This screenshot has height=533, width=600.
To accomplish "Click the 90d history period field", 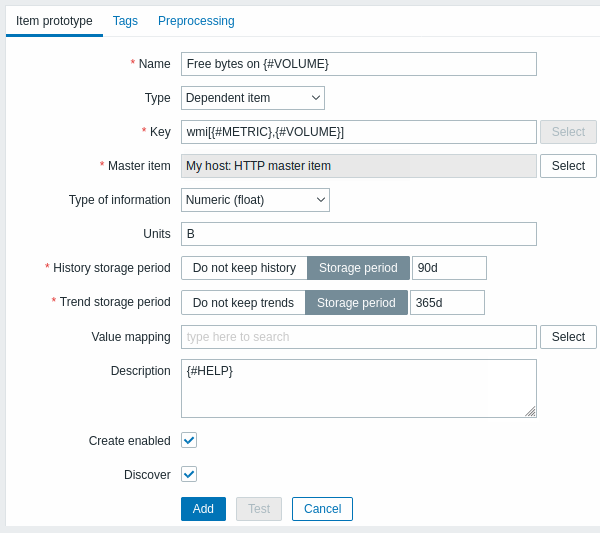I will click(449, 268).
